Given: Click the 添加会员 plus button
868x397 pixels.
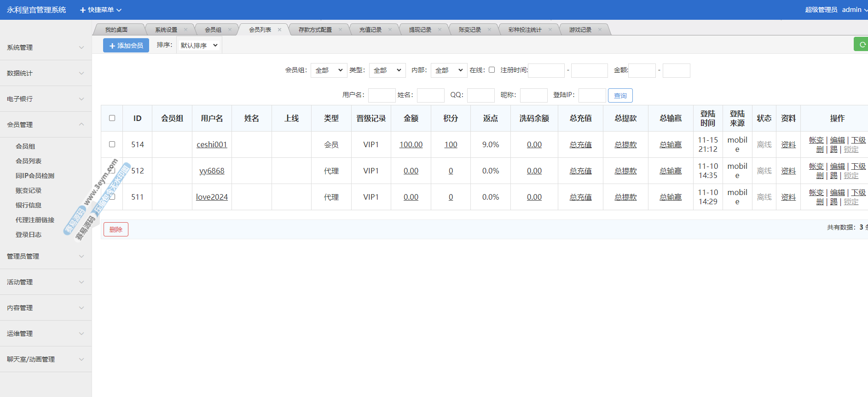Looking at the screenshot, I should 126,46.
